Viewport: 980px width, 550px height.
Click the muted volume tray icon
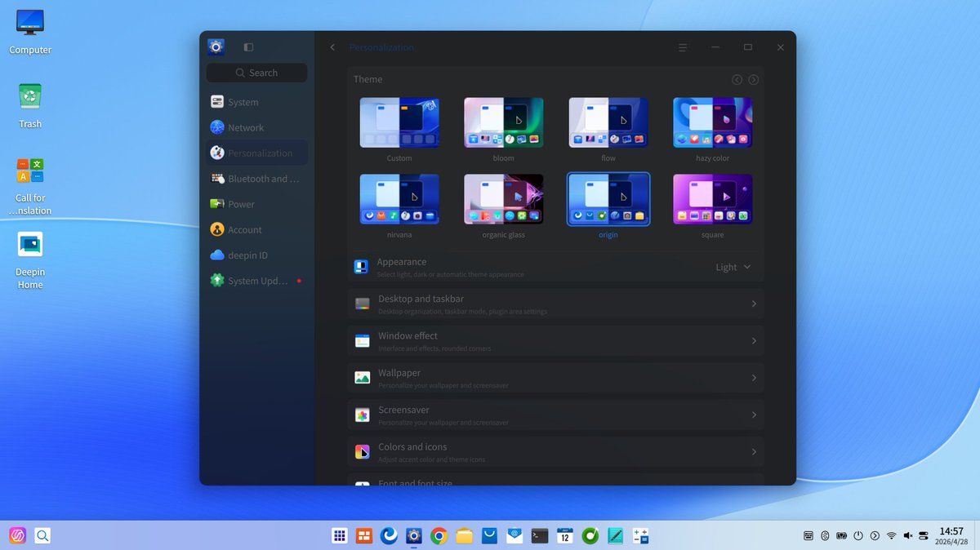point(907,536)
